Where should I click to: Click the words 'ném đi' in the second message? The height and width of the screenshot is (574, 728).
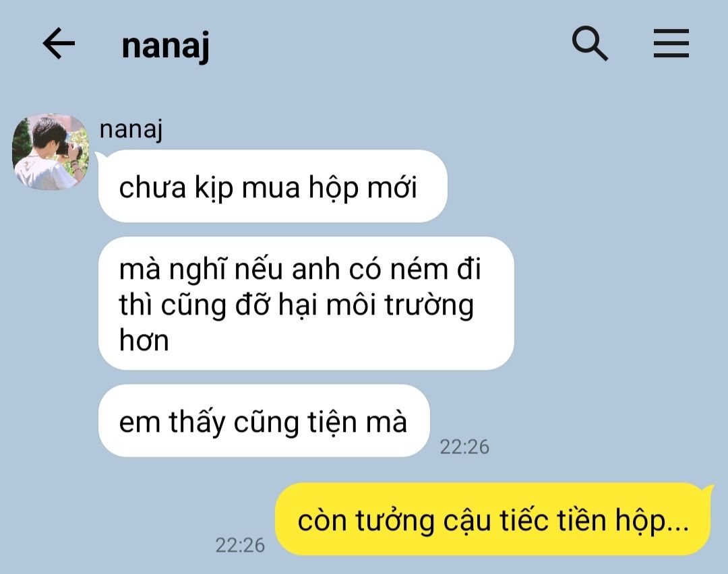pyautogui.click(x=435, y=269)
